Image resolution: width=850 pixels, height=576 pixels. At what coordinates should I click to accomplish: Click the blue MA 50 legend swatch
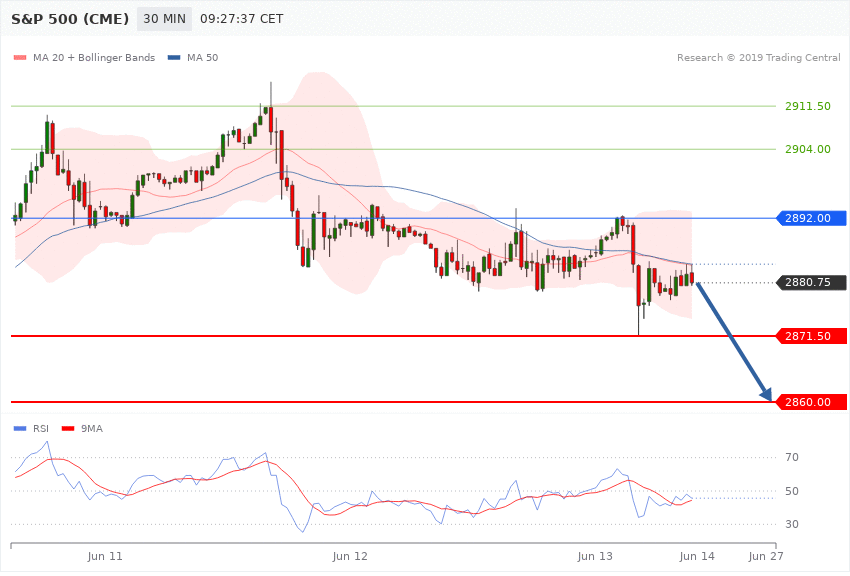coord(174,57)
